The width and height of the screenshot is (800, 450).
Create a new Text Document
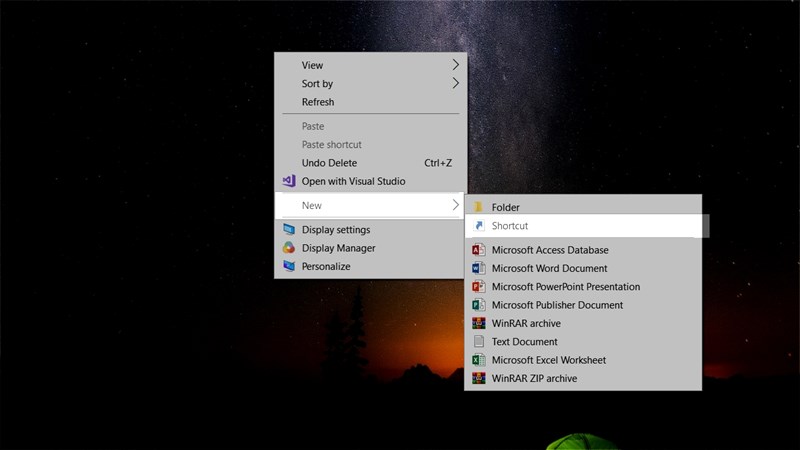tap(524, 342)
